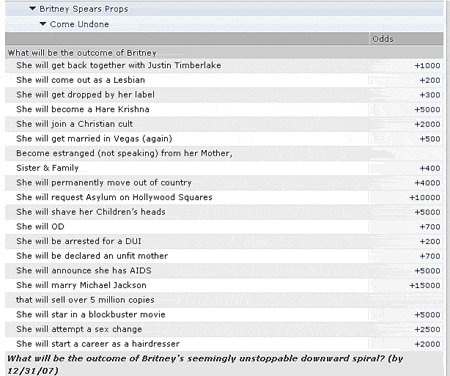Select 'She will come out as a Lesbian'

(x=81, y=80)
